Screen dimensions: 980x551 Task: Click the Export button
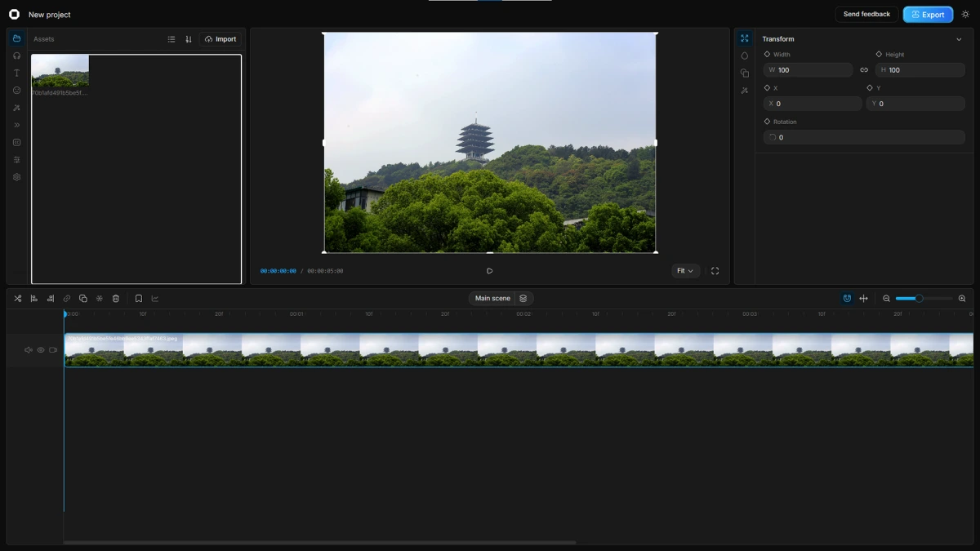[928, 14]
